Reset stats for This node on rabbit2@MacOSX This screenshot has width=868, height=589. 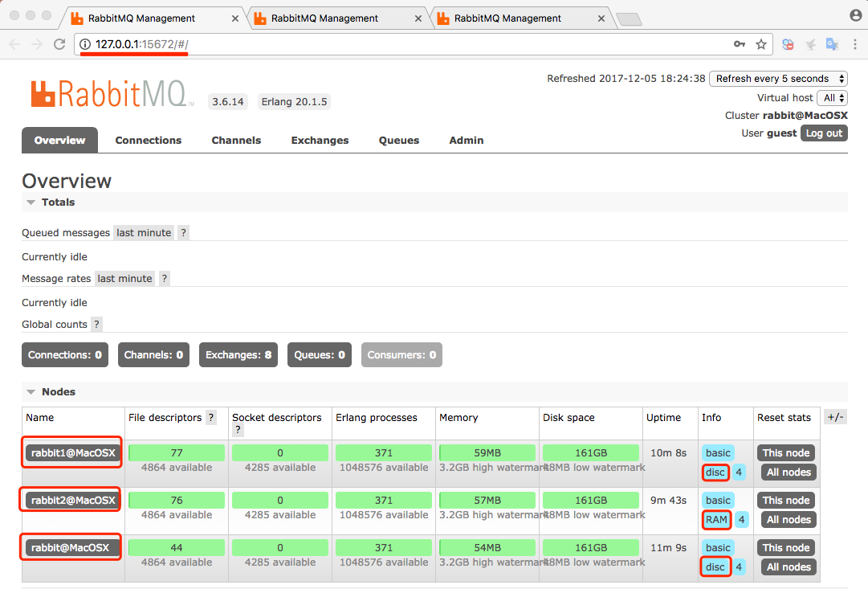pos(785,501)
